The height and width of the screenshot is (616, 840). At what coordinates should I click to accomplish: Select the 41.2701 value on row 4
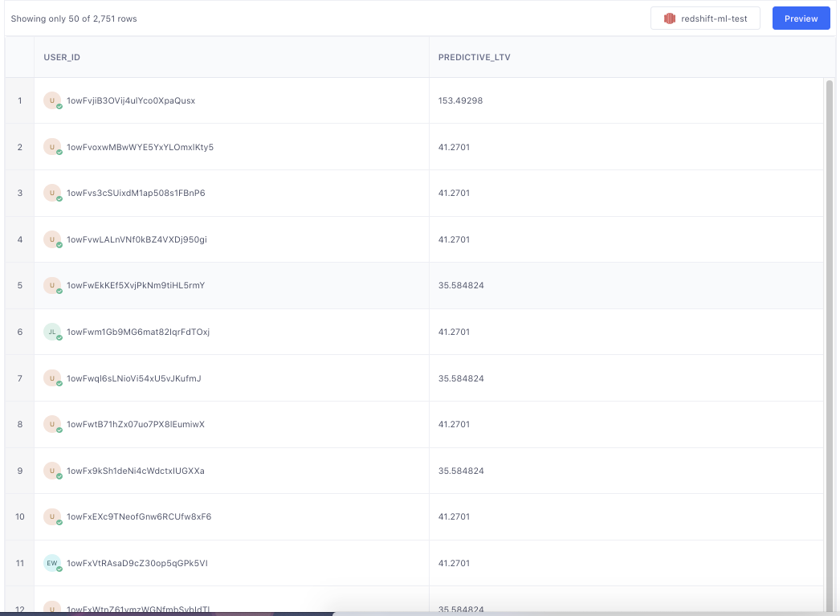(x=453, y=239)
